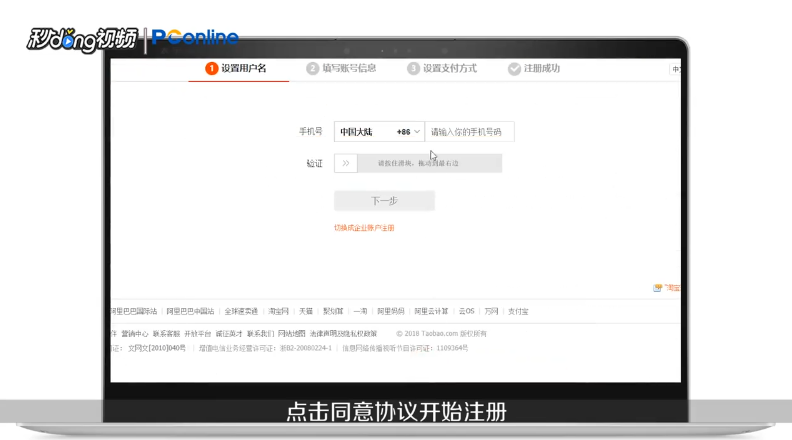Open 全球速卖通 footer link

241,311
